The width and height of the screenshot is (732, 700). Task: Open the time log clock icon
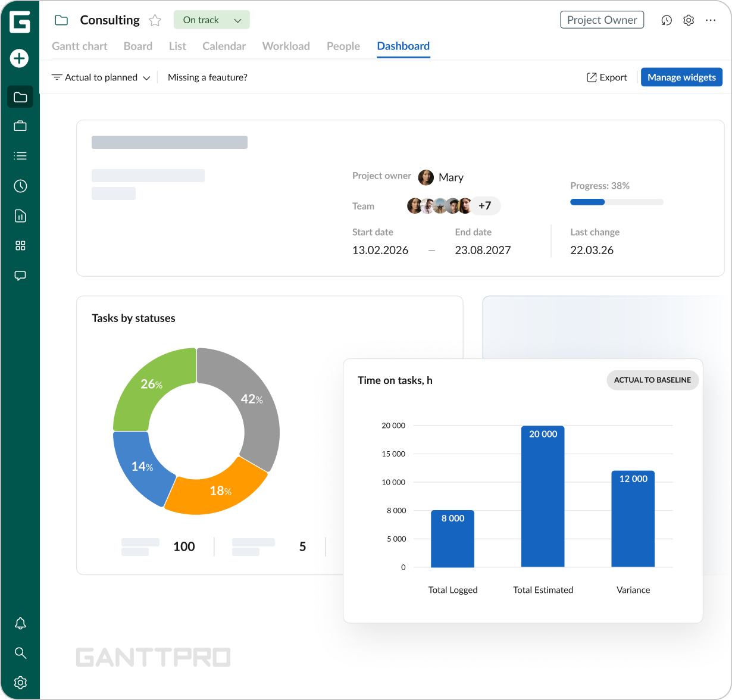(20, 186)
